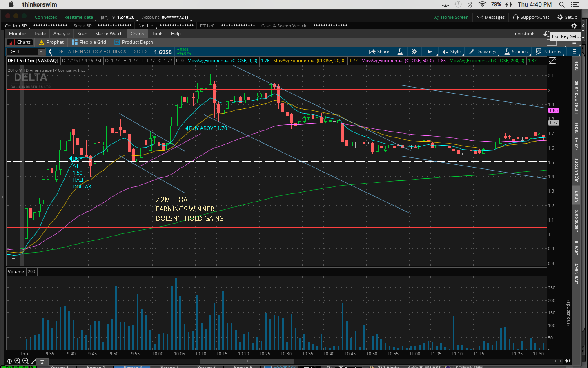Select the crosshair pan tool icon
This screenshot has width=588, height=368.
point(9,361)
